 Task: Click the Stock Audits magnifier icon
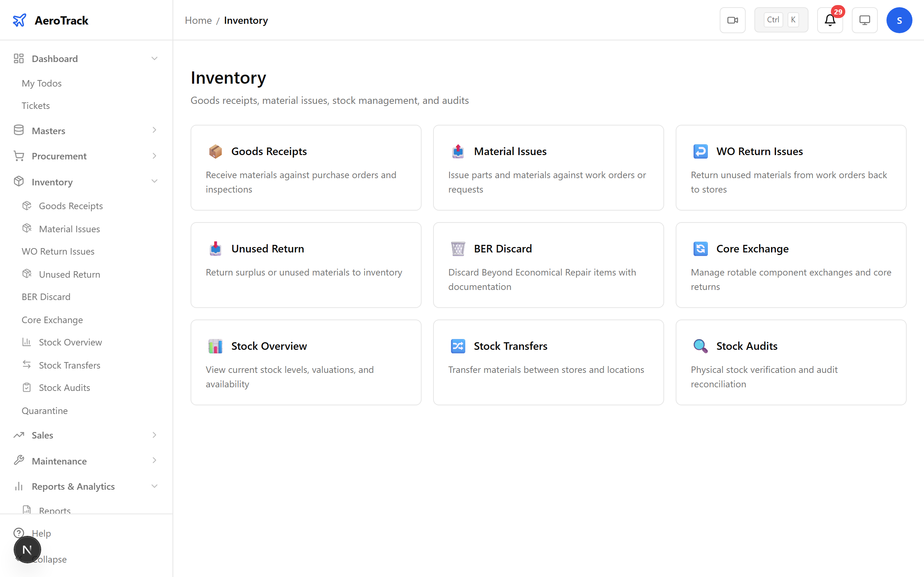coord(700,346)
